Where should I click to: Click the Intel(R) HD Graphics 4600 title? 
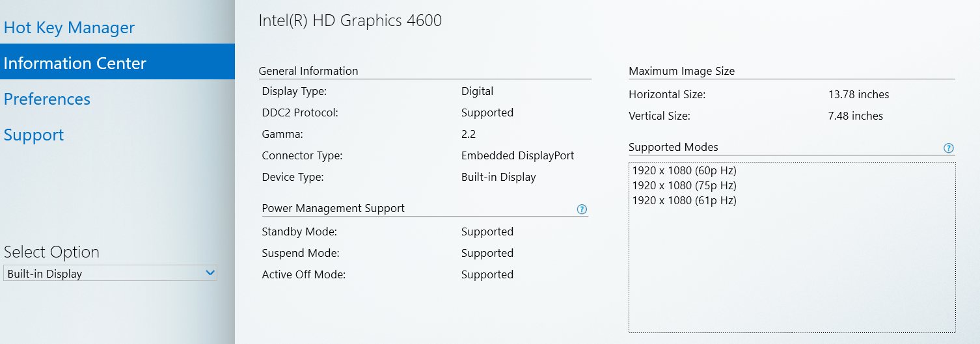350,21
